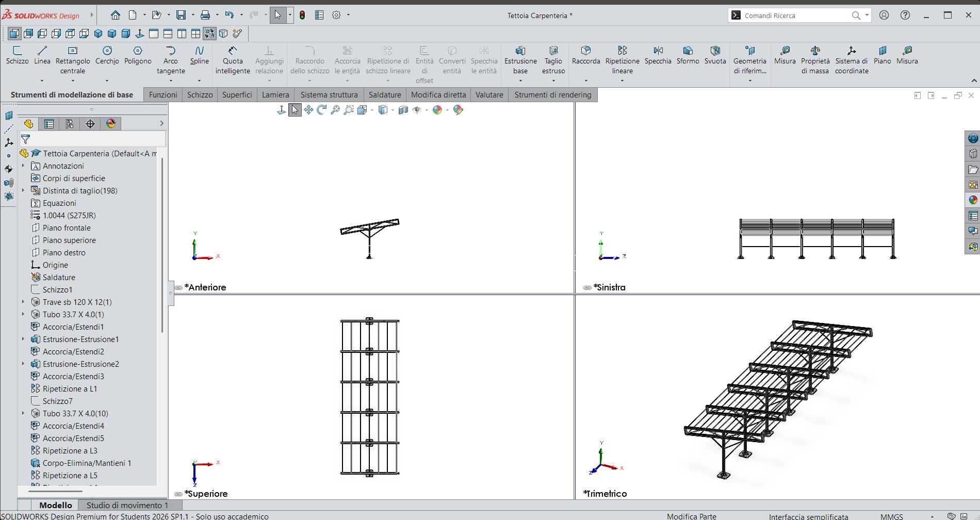Open the Save button dropdown arrow

coord(192,15)
